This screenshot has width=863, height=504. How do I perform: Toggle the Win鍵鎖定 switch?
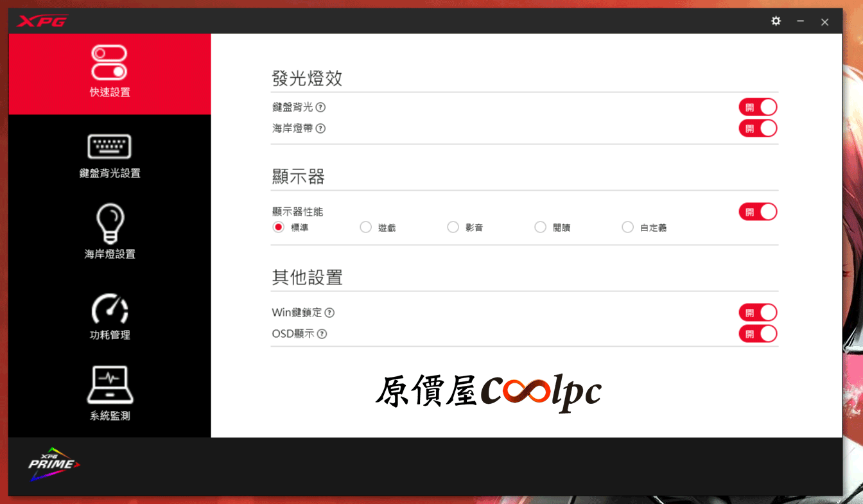pos(758,313)
